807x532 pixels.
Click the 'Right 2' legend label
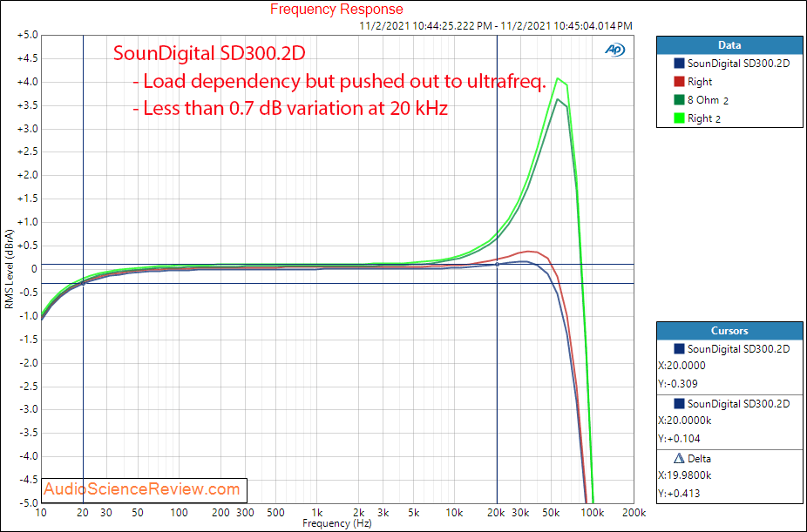click(x=704, y=118)
